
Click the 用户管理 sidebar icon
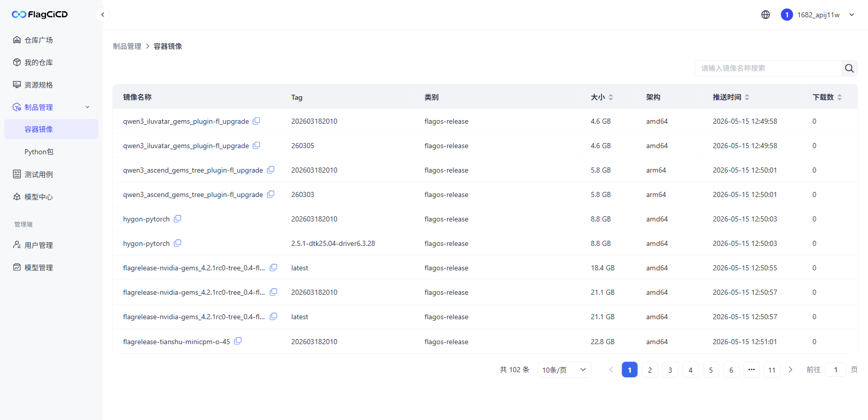click(x=17, y=245)
